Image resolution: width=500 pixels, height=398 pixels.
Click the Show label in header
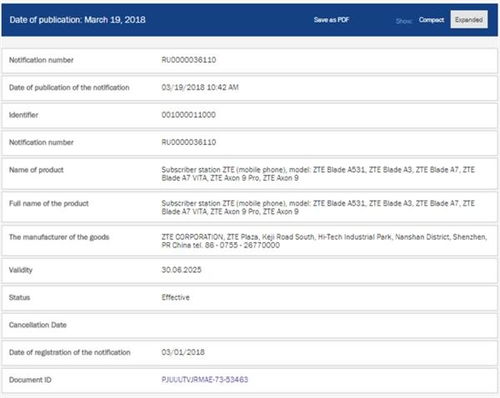point(404,21)
